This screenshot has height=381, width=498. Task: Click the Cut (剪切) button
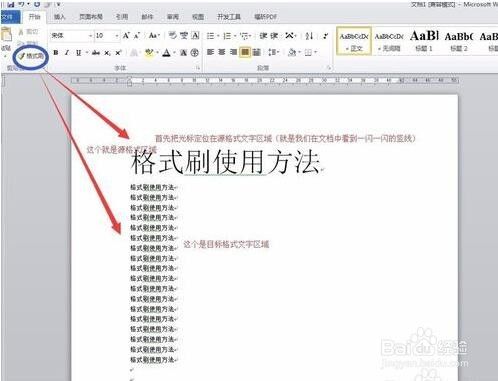point(29,32)
